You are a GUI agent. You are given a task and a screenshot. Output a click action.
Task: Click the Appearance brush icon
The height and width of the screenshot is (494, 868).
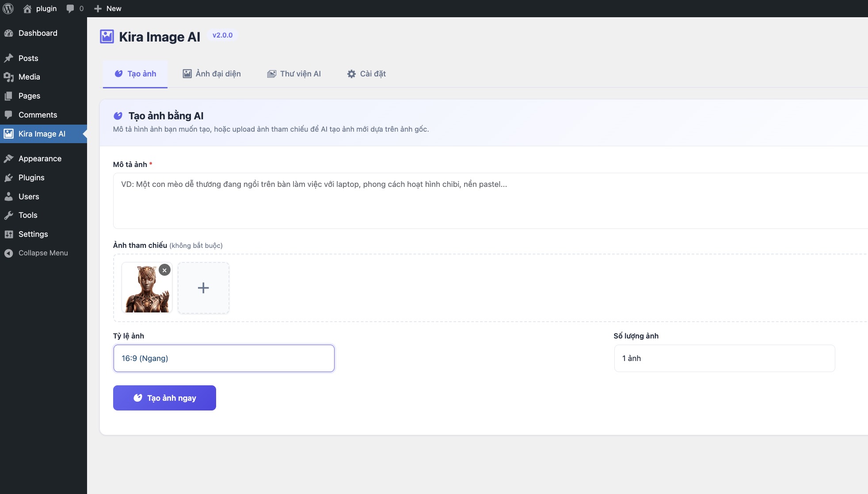(x=8, y=159)
